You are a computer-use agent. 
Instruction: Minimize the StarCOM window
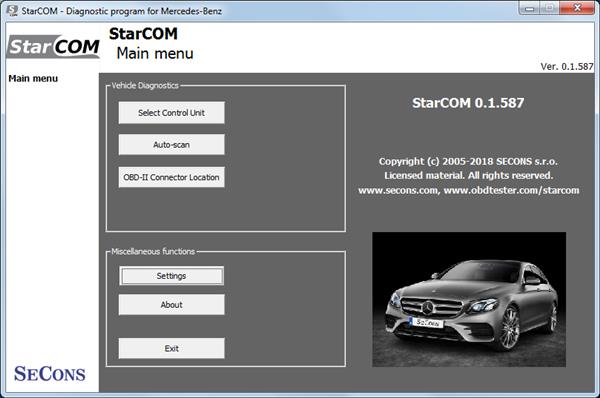[530, 8]
